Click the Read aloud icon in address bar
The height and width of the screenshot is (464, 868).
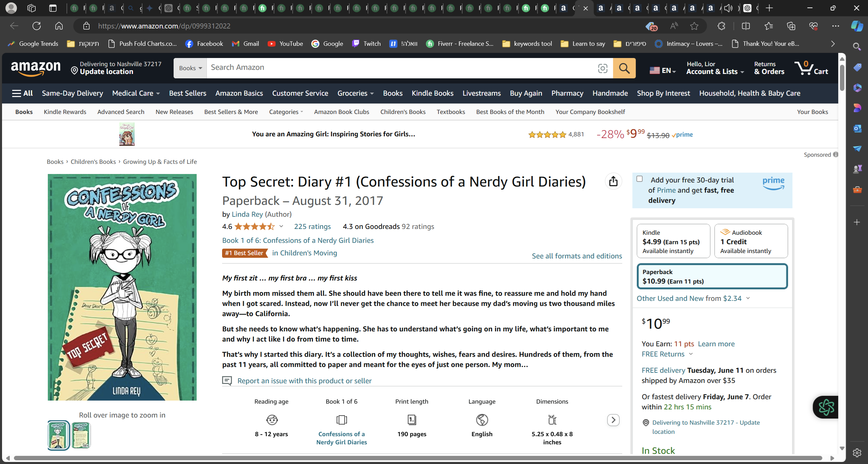pos(674,26)
